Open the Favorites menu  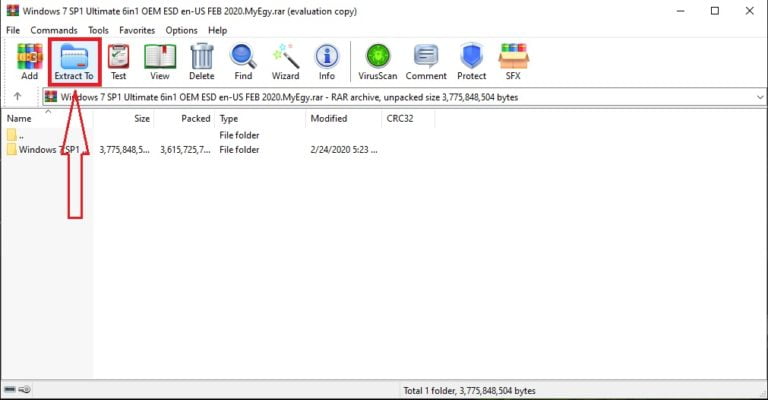pyautogui.click(x=137, y=30)
